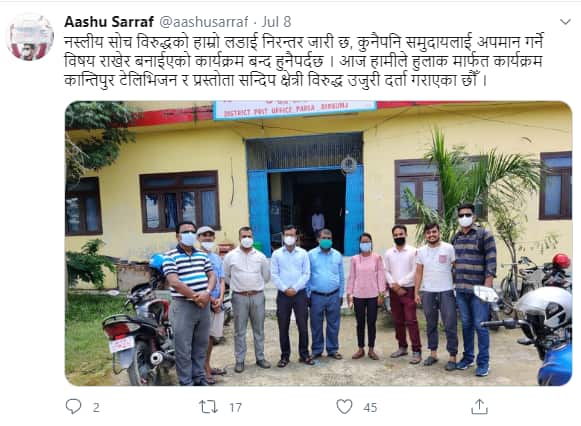
Task: Click the woman in pink top in photo
Action: coord(365,296)
